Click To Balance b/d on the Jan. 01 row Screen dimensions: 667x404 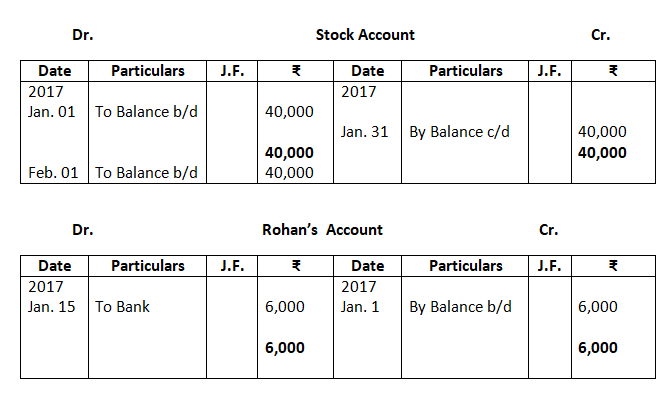point(146,111)
